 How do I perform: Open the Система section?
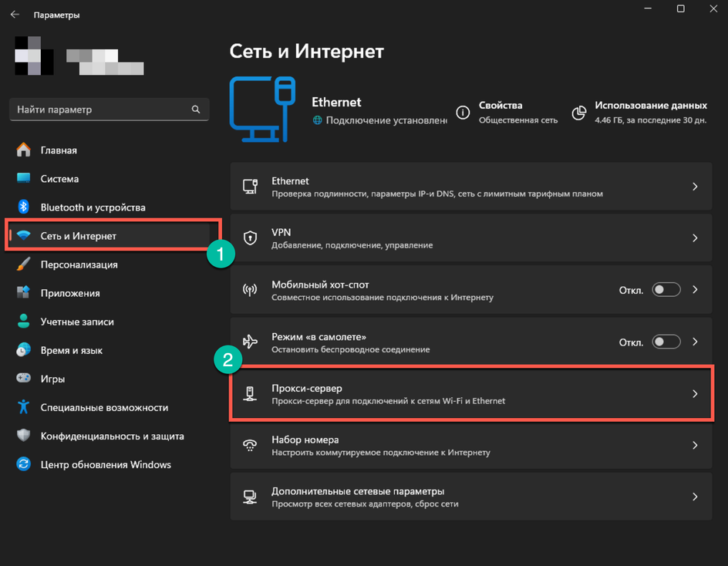tap(109, 178)
